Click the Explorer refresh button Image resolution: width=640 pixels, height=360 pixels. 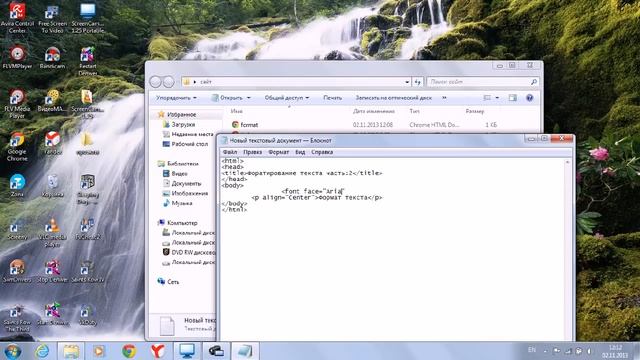click(417, 82)
